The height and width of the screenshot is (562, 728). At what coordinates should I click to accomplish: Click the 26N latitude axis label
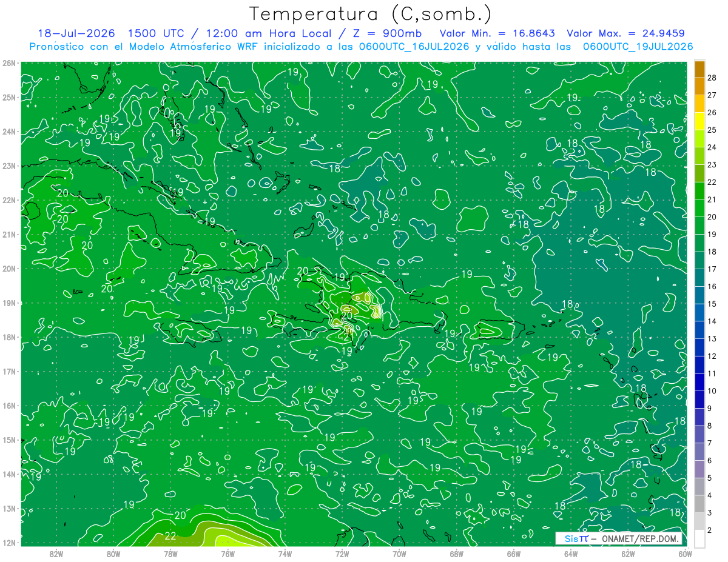(8, 63)
